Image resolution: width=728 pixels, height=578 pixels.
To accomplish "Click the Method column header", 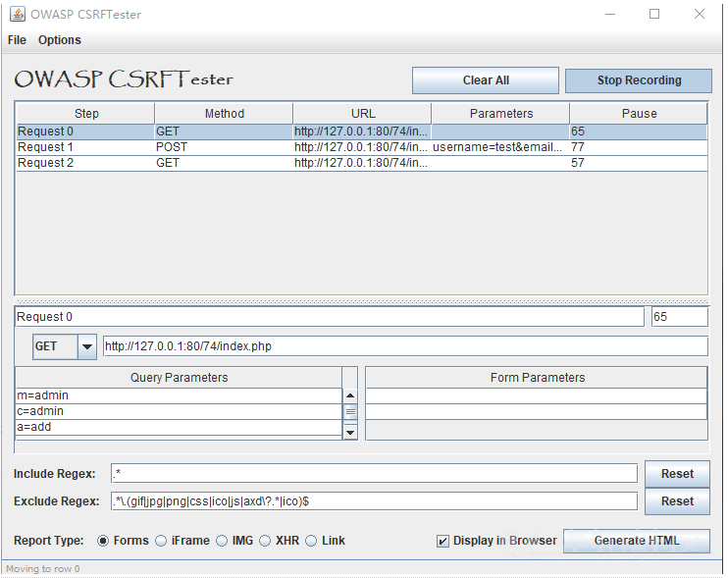I will (224, 113).
